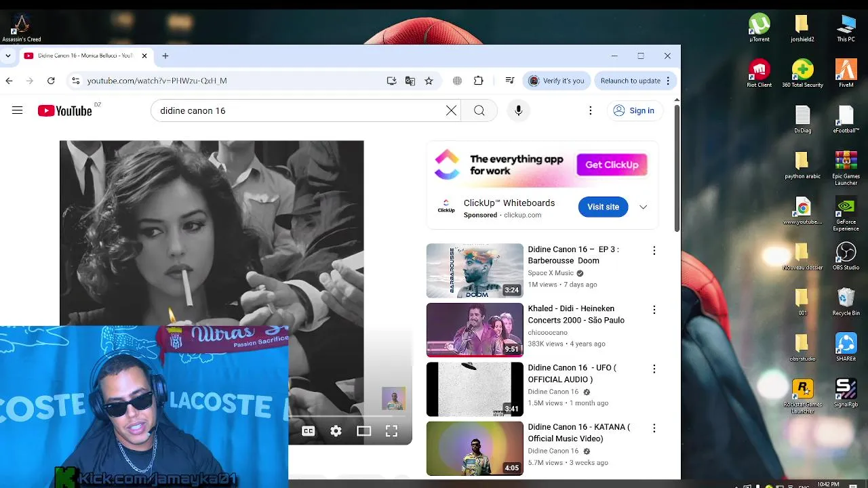Bookmark this tab with star icon

pos(429,81)
